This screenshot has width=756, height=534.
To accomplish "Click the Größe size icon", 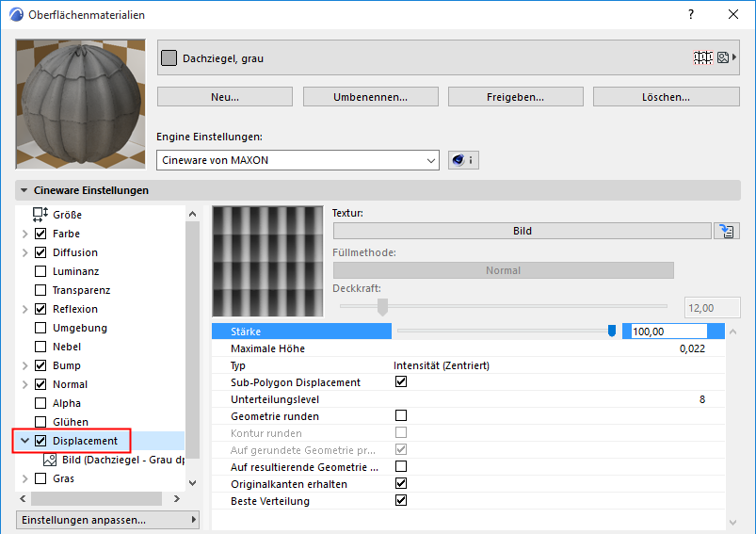I will point(40,214).
